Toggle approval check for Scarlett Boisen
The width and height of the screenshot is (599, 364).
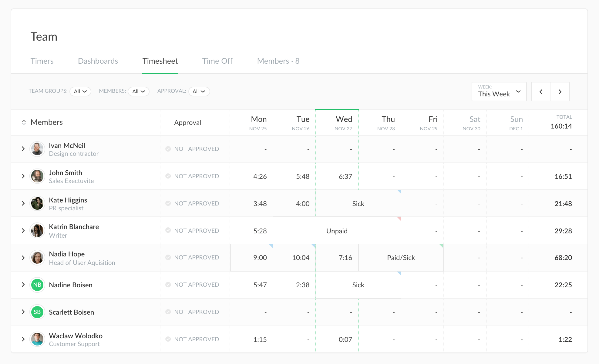168,312
